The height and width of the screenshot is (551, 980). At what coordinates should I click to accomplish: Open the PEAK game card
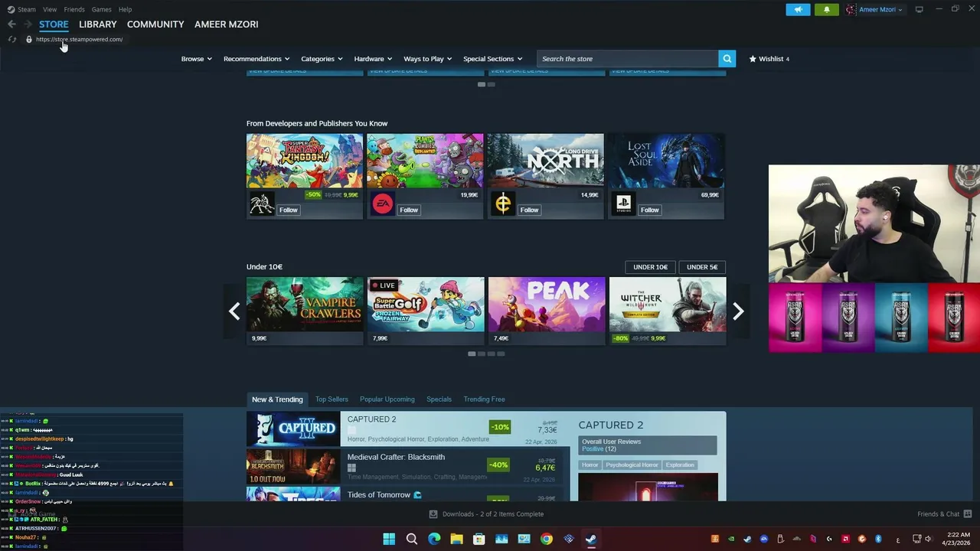[547, 311]
